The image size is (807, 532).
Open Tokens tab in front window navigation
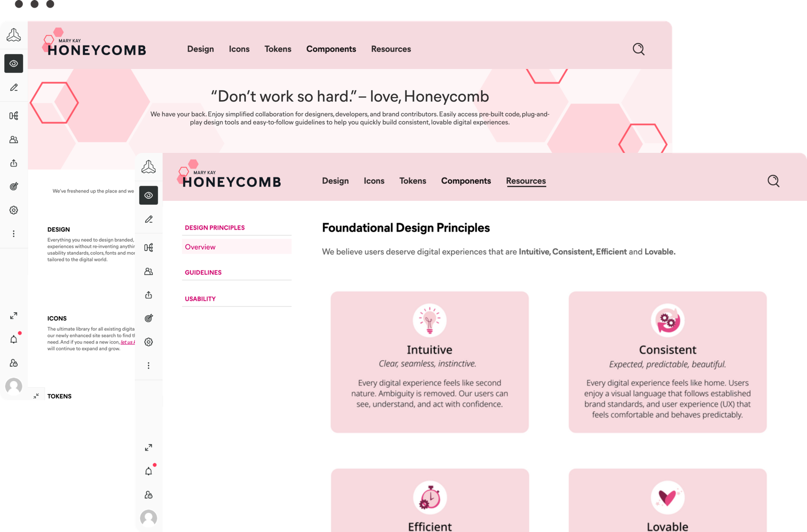coord(413,181)
